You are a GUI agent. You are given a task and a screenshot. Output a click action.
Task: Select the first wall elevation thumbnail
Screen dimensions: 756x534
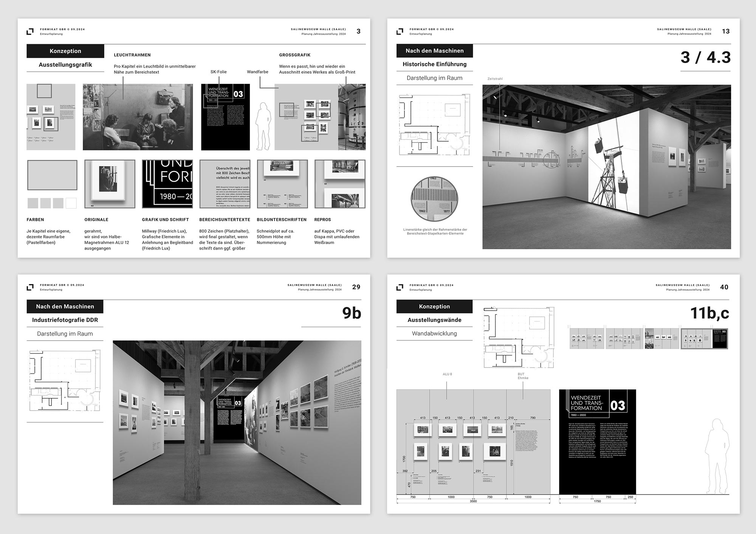click(x=586, y=338)
